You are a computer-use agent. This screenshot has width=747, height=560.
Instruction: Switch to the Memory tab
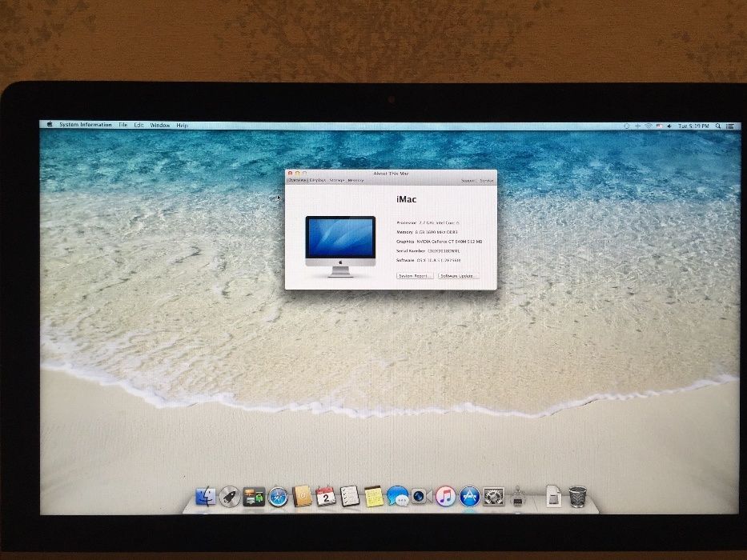[x=355, y=181]
